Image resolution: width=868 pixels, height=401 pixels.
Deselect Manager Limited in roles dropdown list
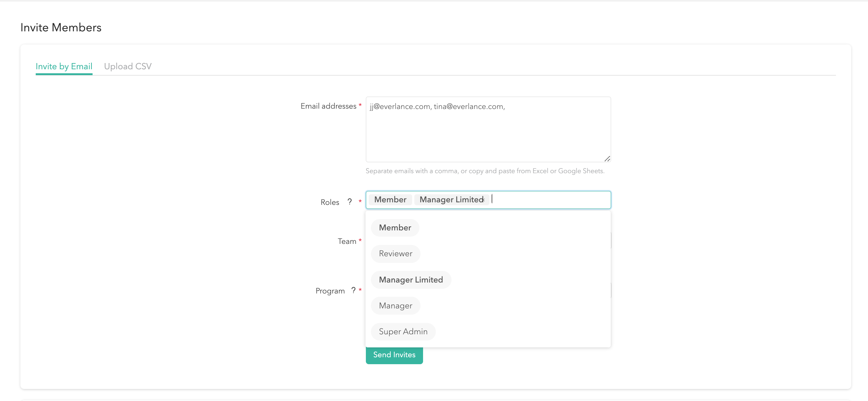pos(411,280)
